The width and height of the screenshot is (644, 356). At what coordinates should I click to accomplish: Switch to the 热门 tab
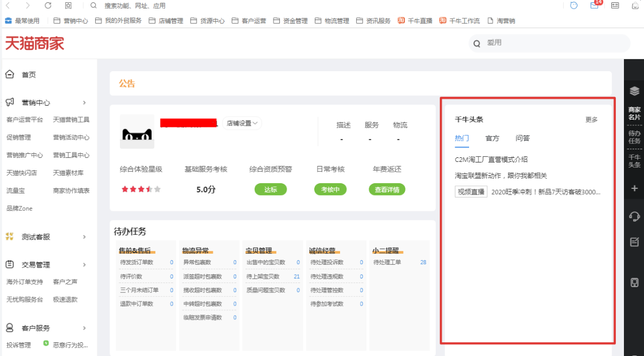tap(462, 138)
